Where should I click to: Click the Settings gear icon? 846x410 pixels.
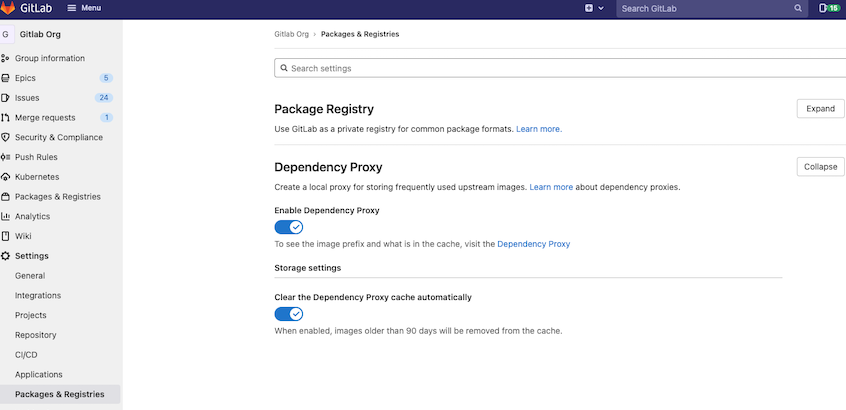point(5,256)
